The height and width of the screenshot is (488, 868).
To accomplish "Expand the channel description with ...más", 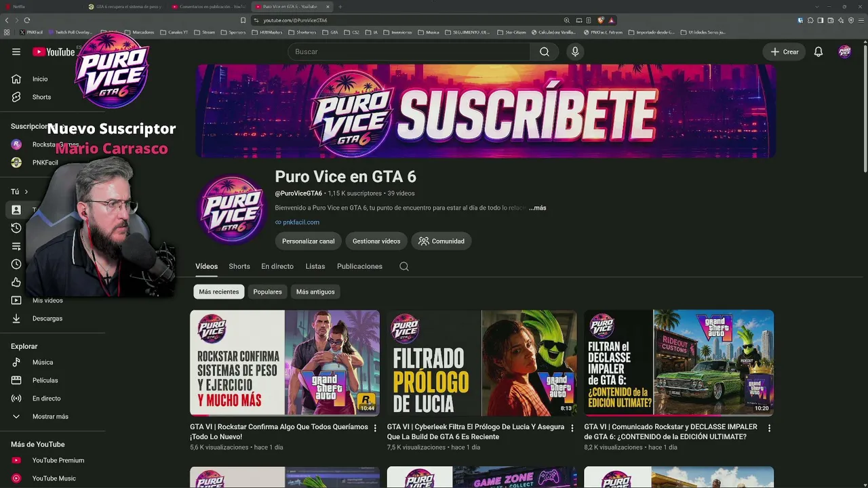I will point(538,208).
